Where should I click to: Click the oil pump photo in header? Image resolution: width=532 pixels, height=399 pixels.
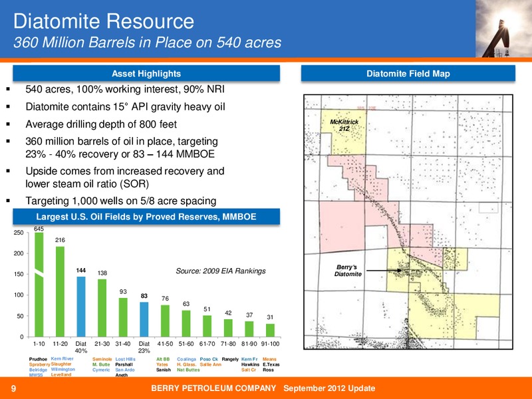[x=503, y=29]
